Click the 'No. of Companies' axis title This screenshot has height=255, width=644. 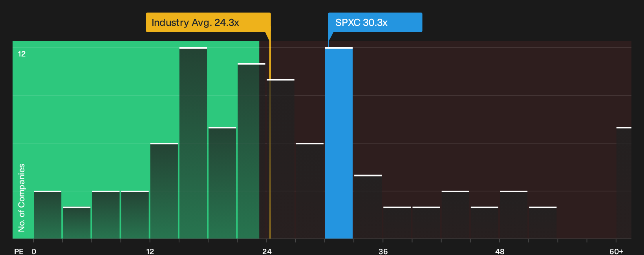point(22,197)
